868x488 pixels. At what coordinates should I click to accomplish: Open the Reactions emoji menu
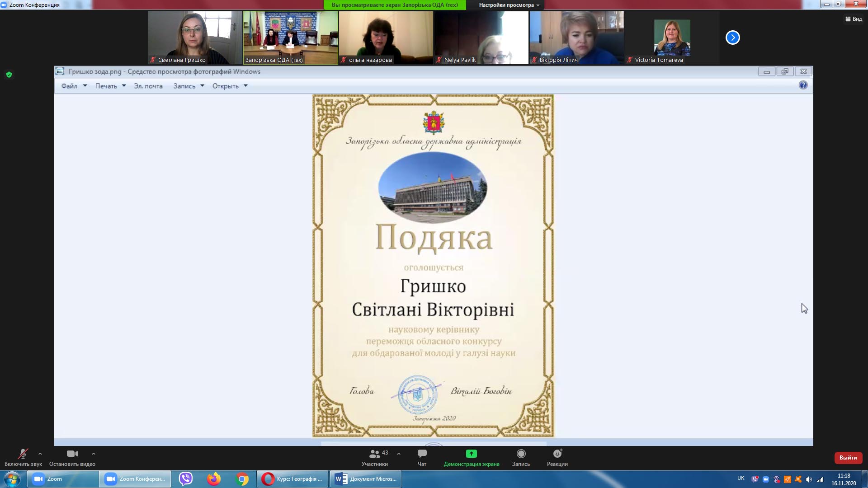557,454
